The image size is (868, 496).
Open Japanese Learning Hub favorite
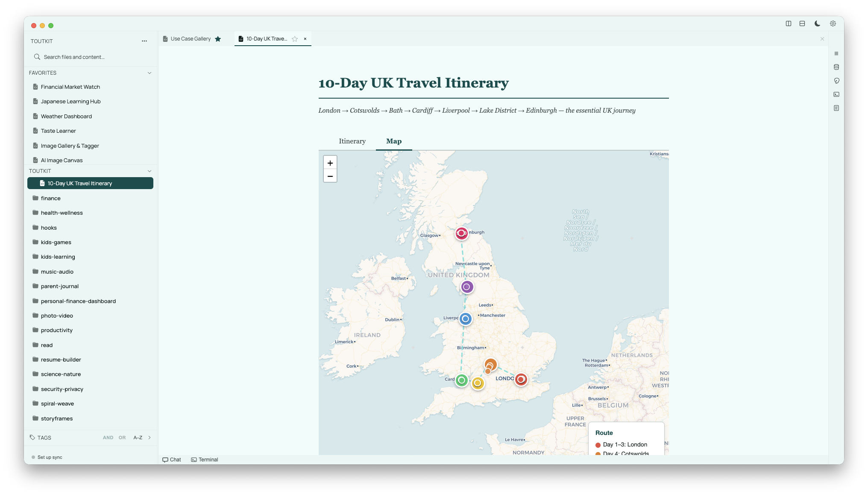pos(91,102)
